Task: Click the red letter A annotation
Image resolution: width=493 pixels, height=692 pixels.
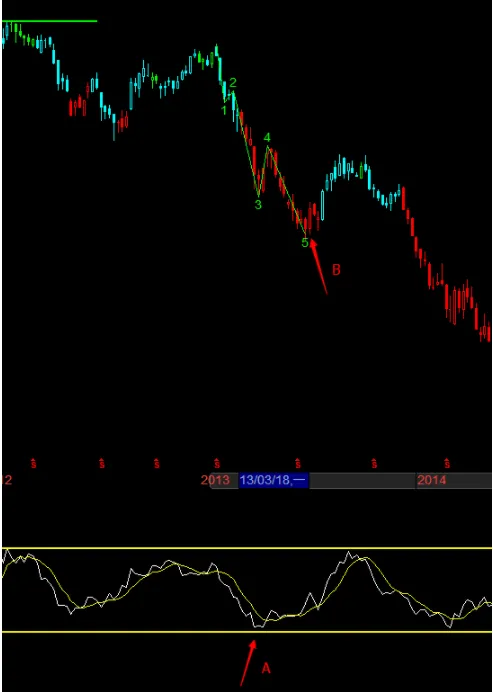Action: pyautogui.click(x=266, y=669)
